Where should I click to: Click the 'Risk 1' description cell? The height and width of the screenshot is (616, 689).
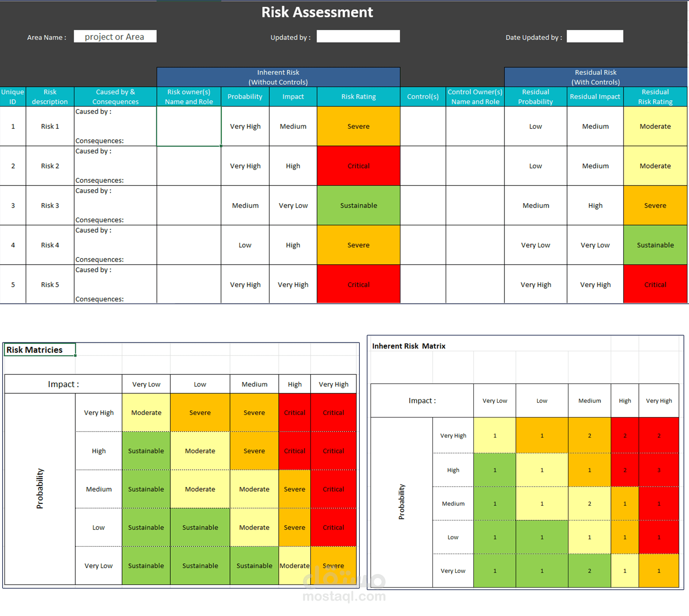point(50,127)
